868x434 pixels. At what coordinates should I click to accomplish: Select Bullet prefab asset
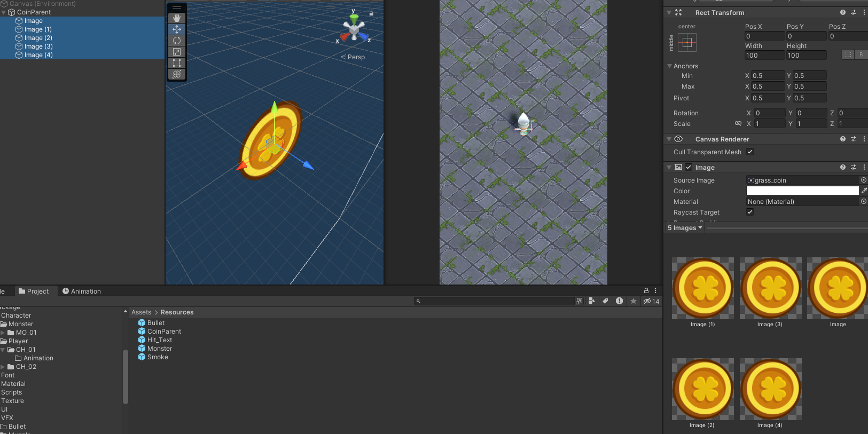(152, 323)
